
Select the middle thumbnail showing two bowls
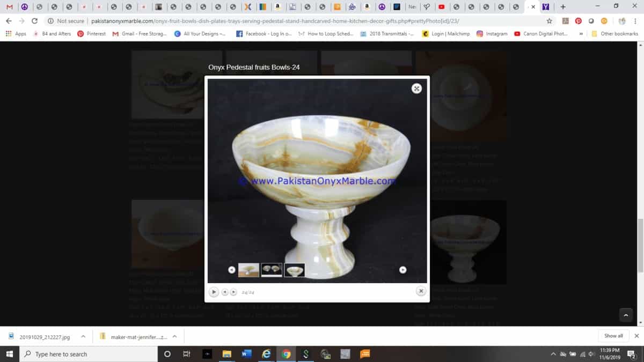point(272,270)
